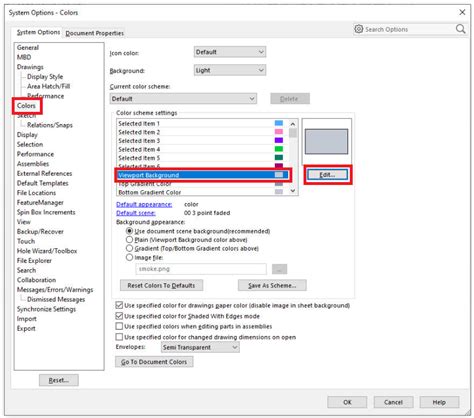Toggle specified color for Shaded With Edges
The width and height of the screenshot is (474, 418).
tap(119, 316)
